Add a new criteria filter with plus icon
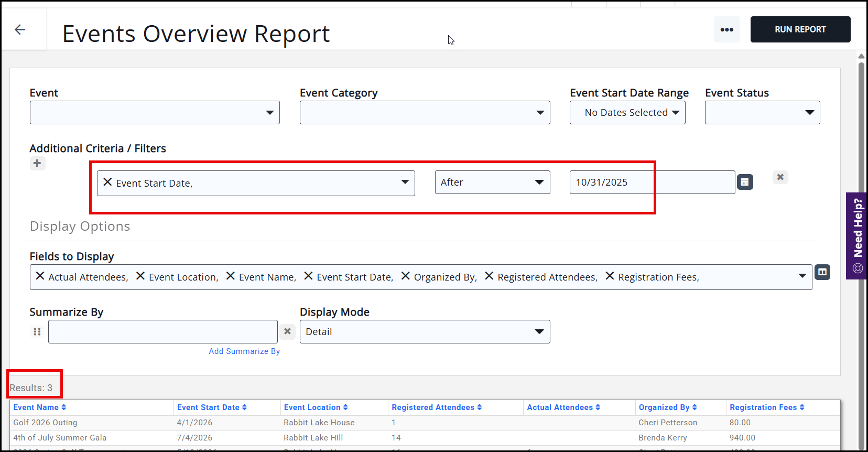 [37, 163]
